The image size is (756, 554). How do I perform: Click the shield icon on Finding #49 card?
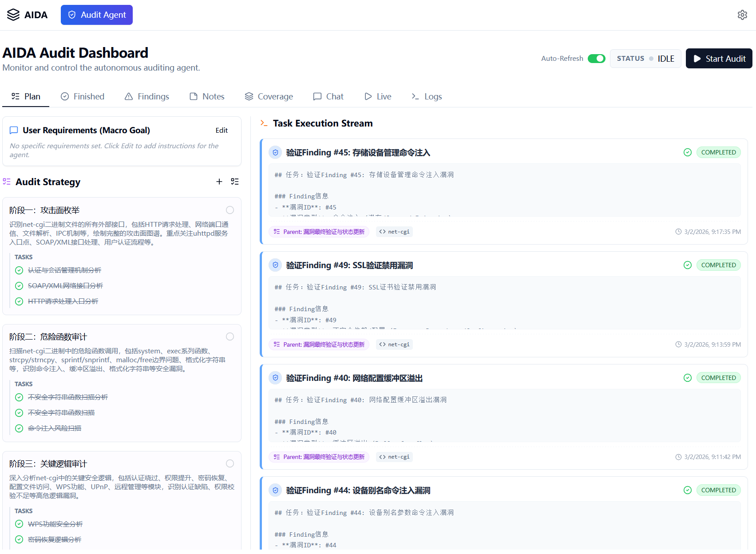coord(275,265)
